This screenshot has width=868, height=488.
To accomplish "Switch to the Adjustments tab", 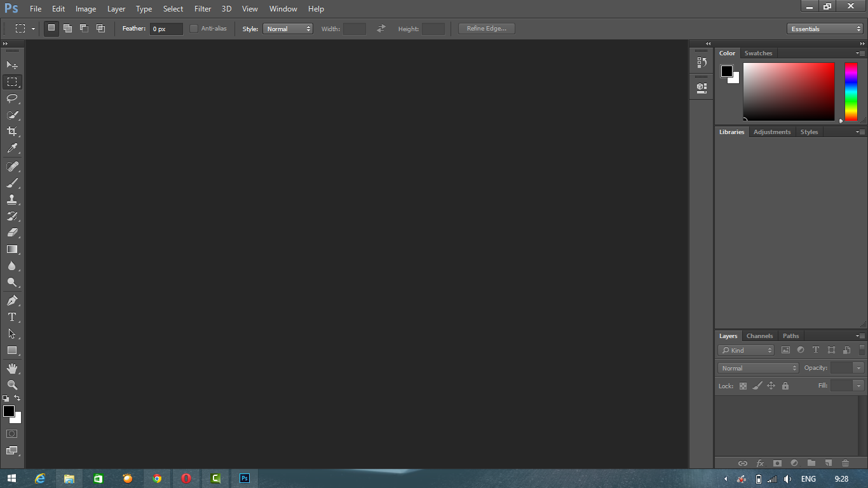I will coord(772,132).
